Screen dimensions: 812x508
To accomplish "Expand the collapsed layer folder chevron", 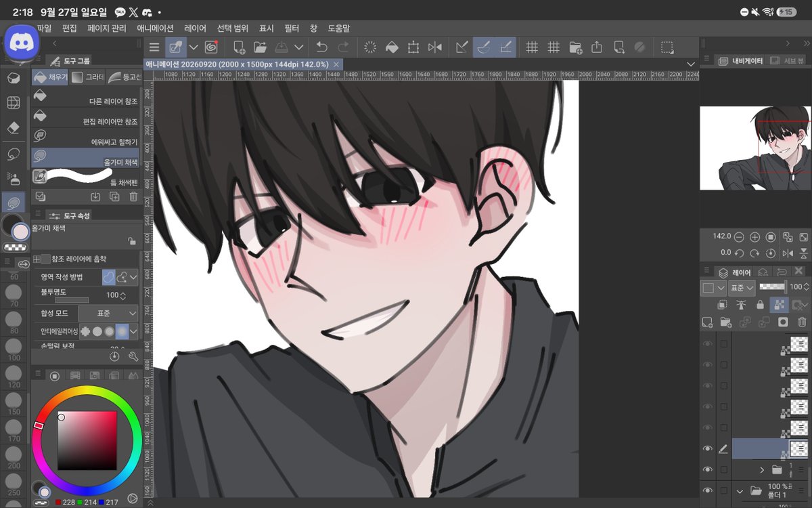I will point(763,469).
